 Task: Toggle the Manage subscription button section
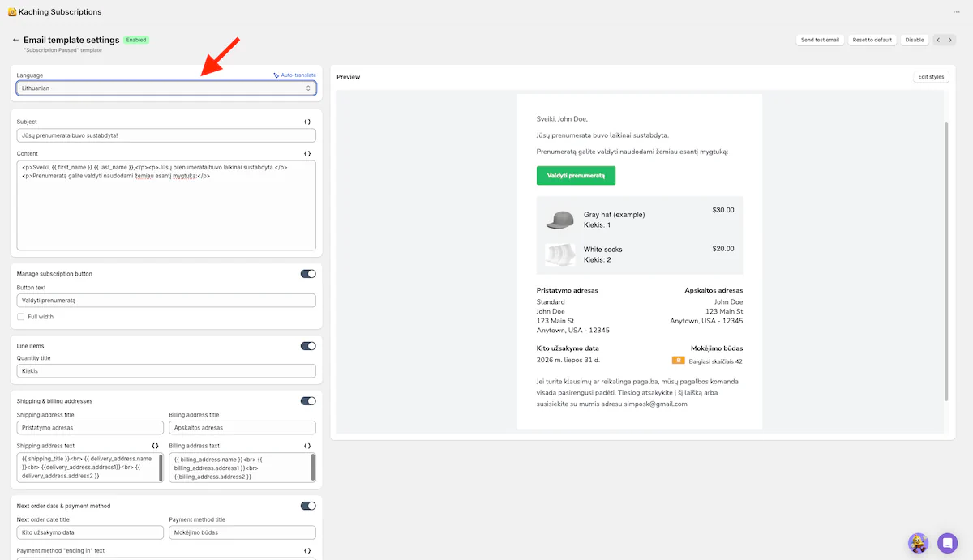click(x=308, y=274)
